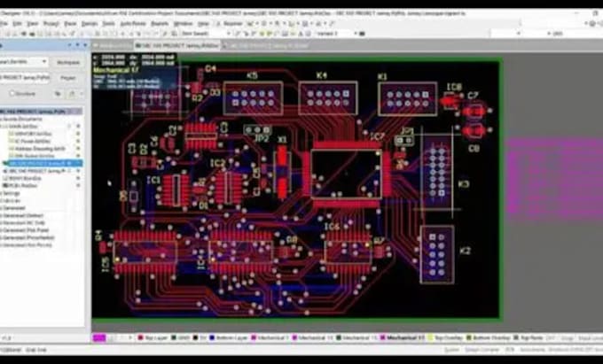This screenshot has height=364, width=603.
Task: Select connector K5 on the PCB
Action: (x=254, y=98)
